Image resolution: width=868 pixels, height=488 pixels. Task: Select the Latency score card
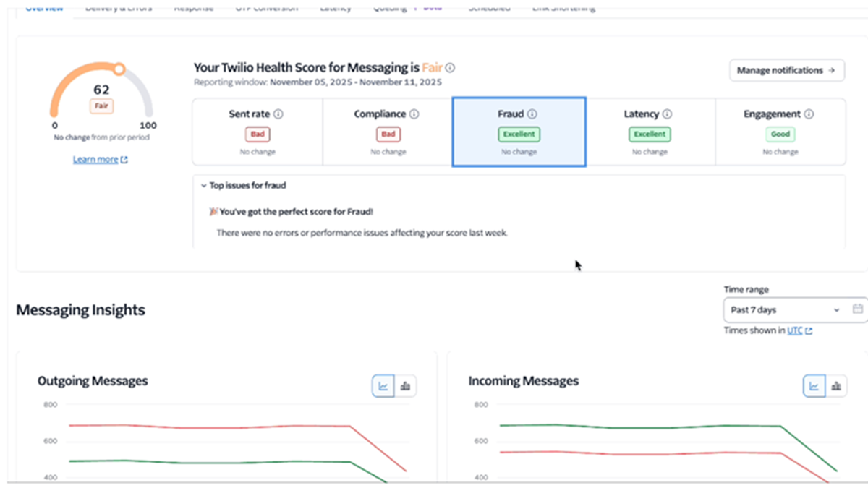tap(650, 132)
